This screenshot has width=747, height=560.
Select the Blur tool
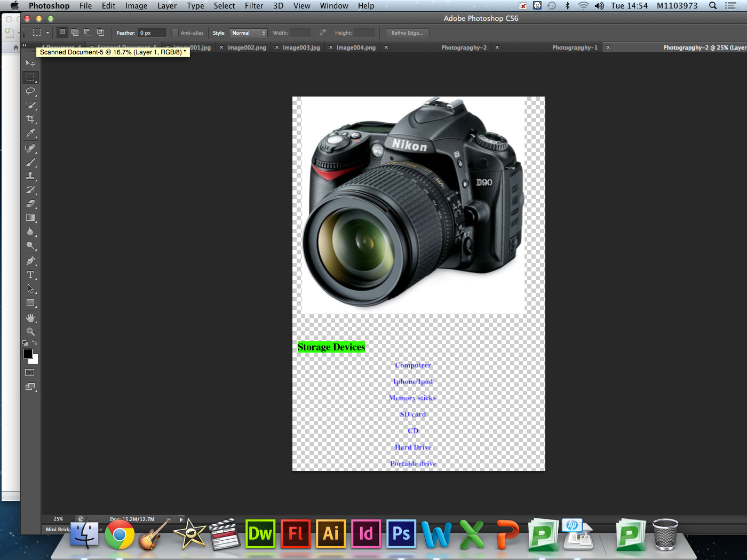30,231
